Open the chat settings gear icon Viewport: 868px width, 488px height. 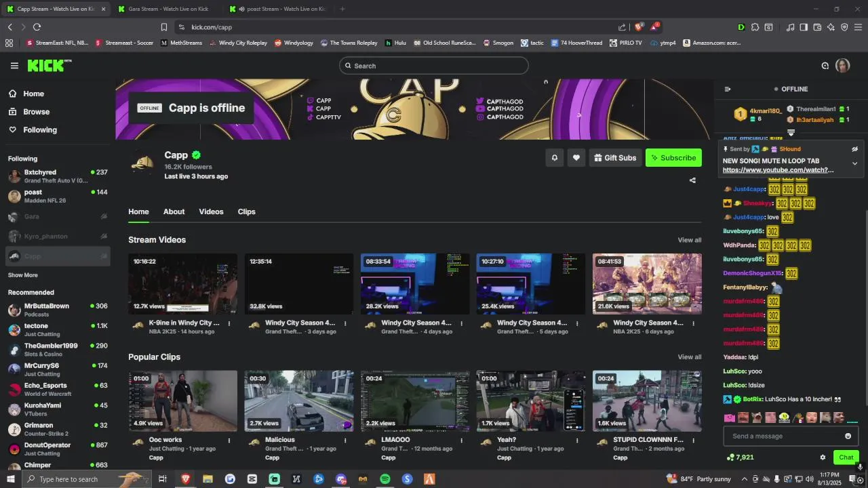823,457
